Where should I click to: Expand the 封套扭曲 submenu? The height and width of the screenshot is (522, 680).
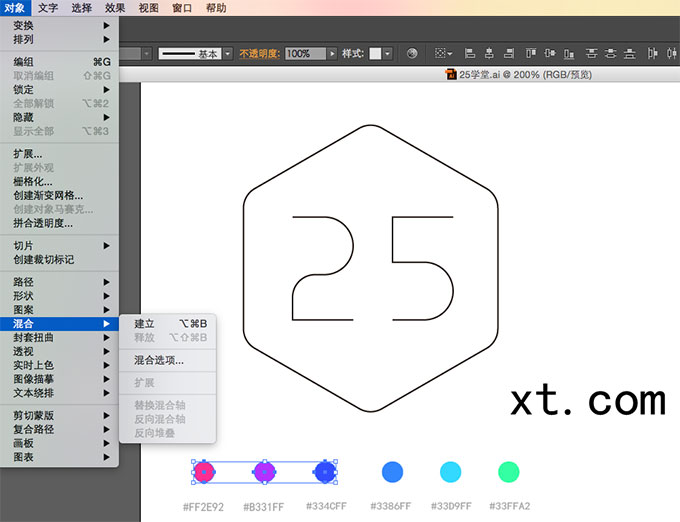pyautogui.click(x=59, y=338)
